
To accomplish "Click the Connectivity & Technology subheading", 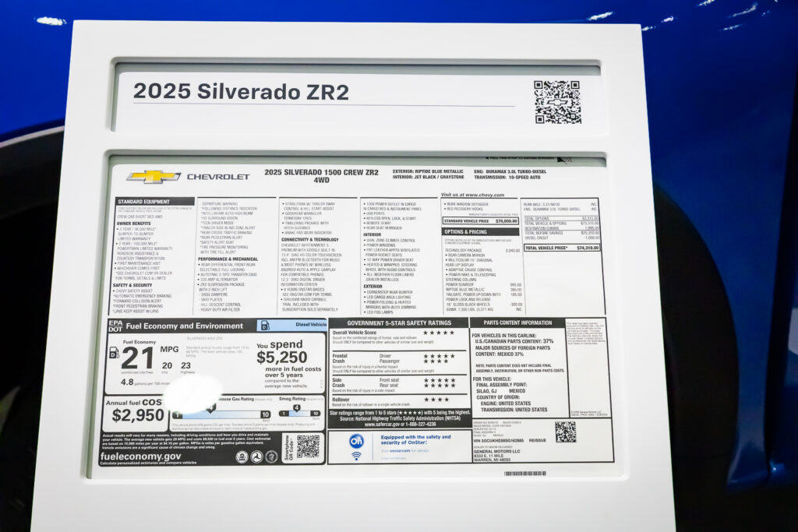I will [x=309, y=240].
